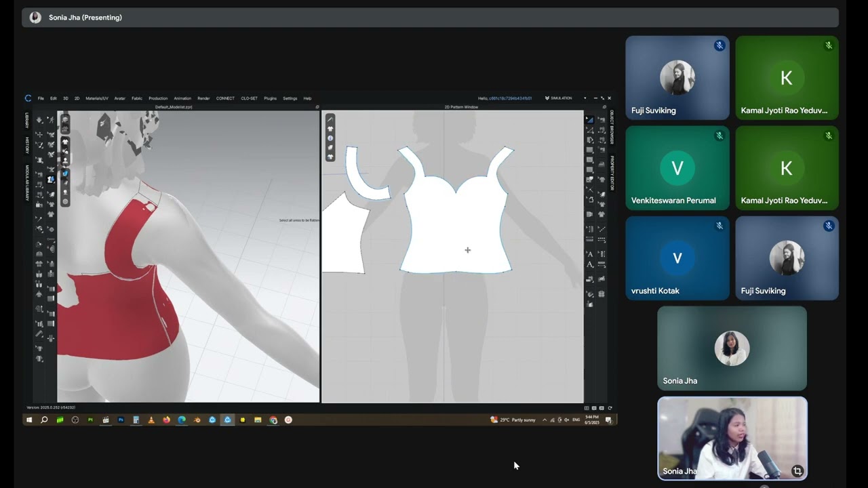
Task: Select the Fit to Avatar running-figure tool
Action: [52, 120]
